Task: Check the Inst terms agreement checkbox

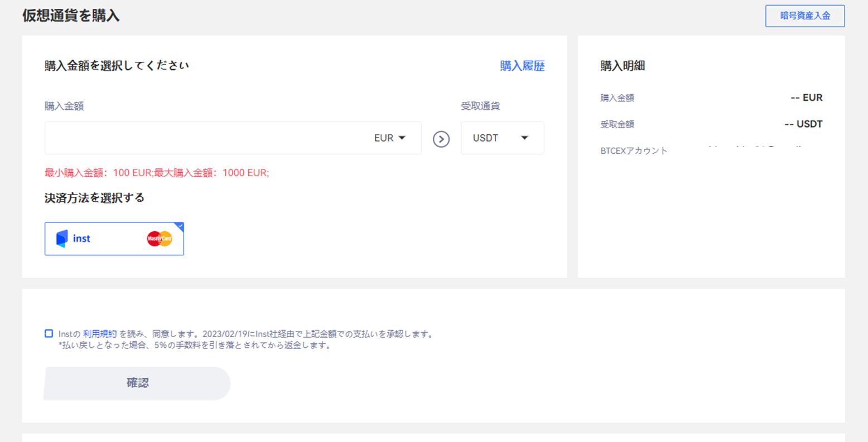Action: click(x=49, y=333)
